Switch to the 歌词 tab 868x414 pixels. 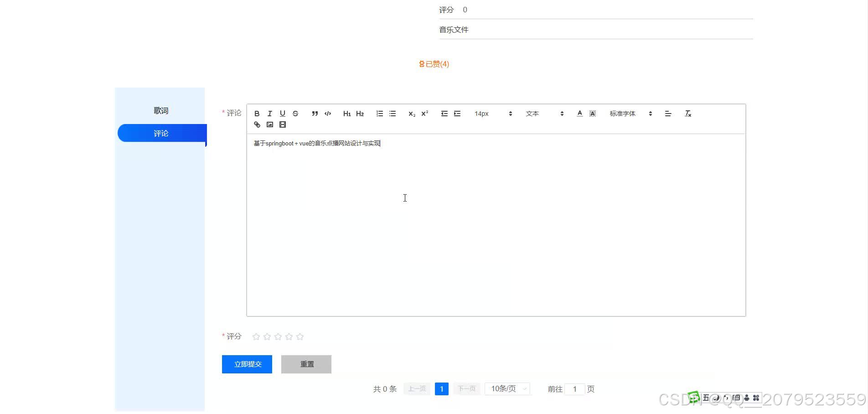coord(161,110)
